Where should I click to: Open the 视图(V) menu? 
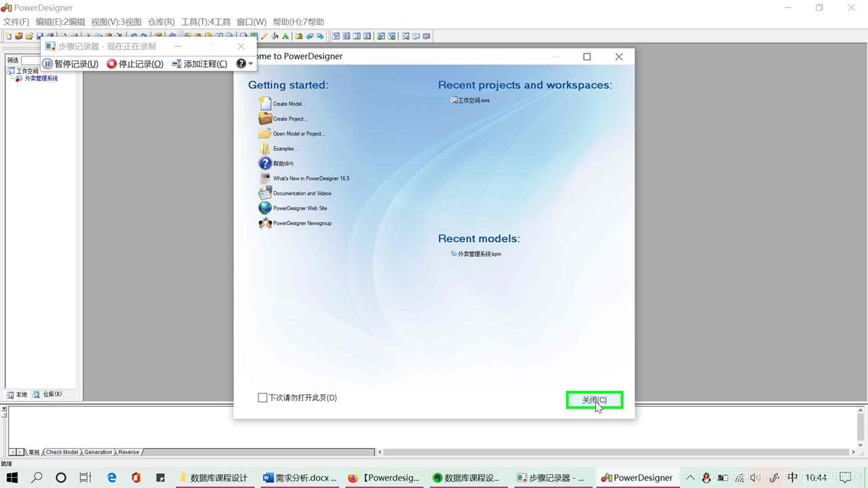116,22
